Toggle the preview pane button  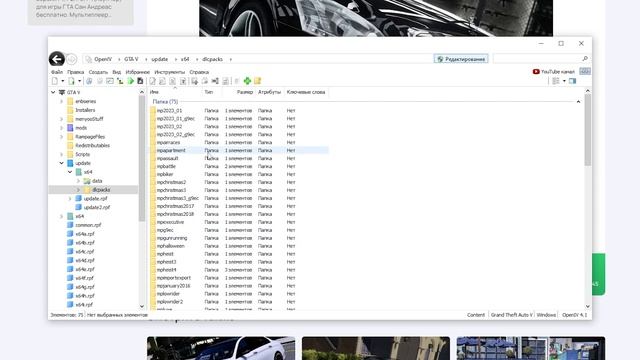pyautogui.click(x=573, y=81)
